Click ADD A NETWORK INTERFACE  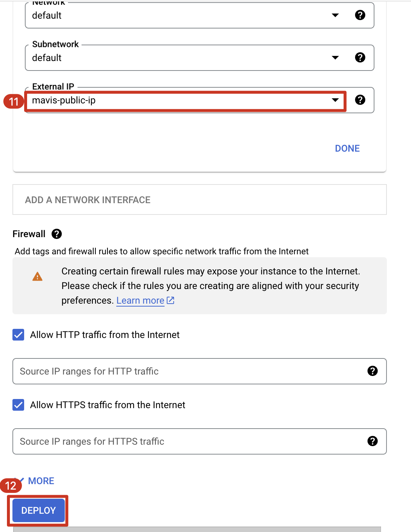tap(88, 200)
